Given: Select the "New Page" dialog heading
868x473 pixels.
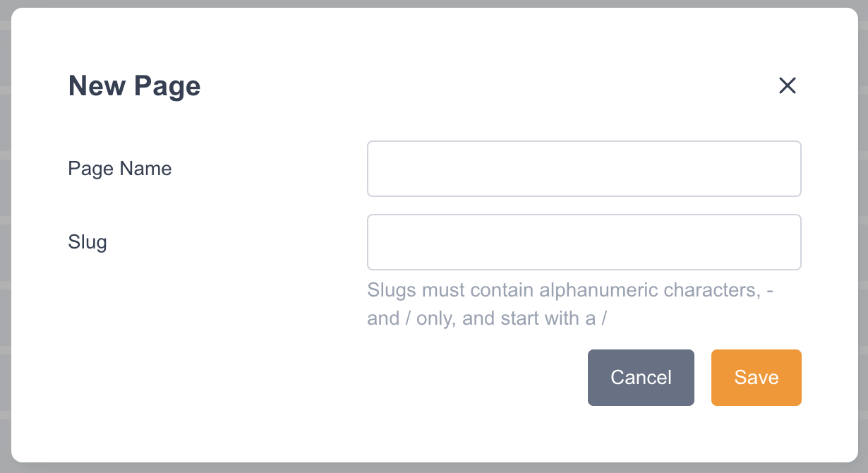Looking at the screenshot, I should [x=134, y=86].
